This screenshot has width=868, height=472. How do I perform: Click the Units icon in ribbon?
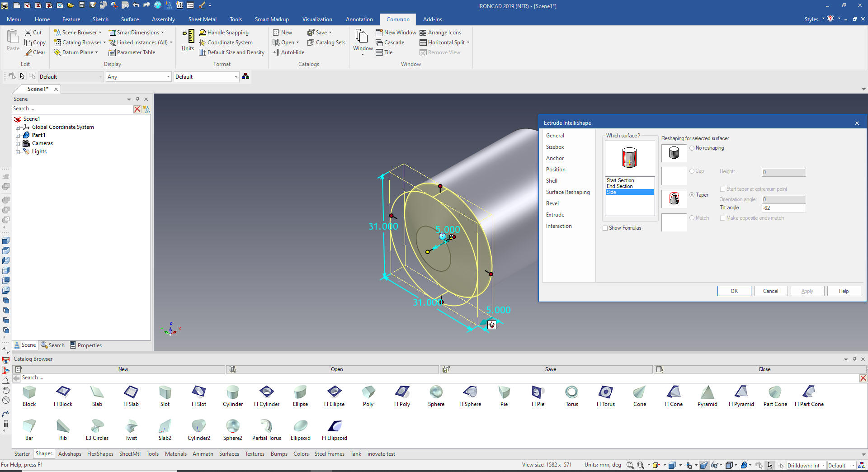pos(188,41)
